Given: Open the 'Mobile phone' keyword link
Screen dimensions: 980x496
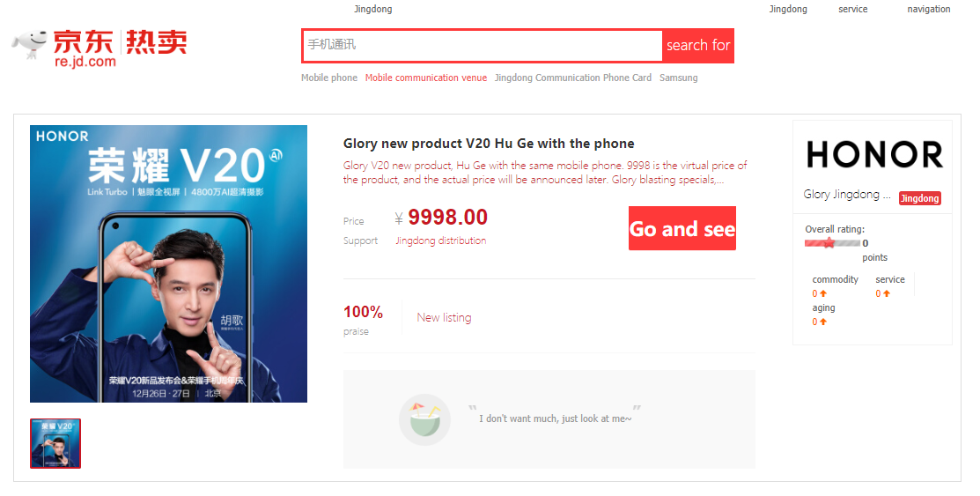Looking at the screenshot, I should [329, 78].
